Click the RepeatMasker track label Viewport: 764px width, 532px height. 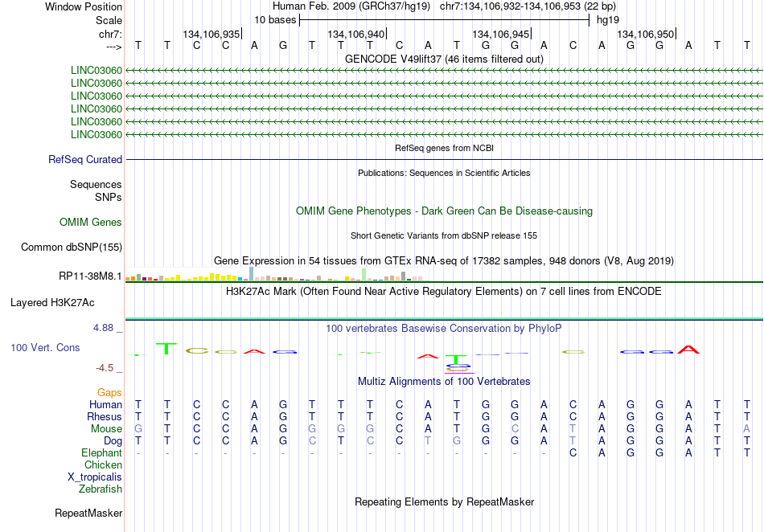[x=88, y=513]
